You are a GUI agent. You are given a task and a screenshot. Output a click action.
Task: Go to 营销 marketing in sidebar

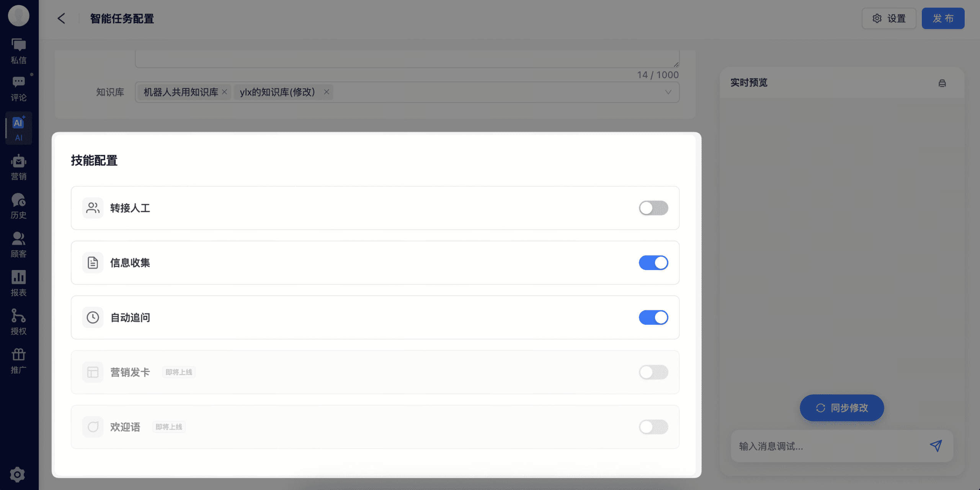(18, 168)
